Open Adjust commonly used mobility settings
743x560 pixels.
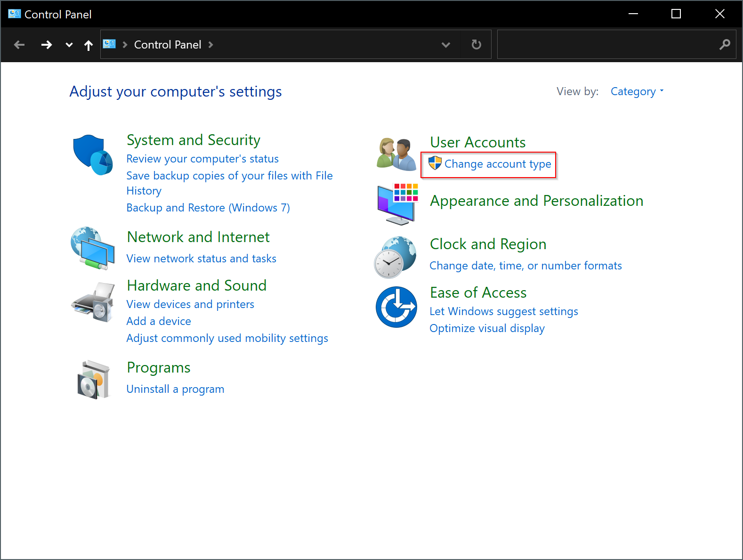(227, 338)
